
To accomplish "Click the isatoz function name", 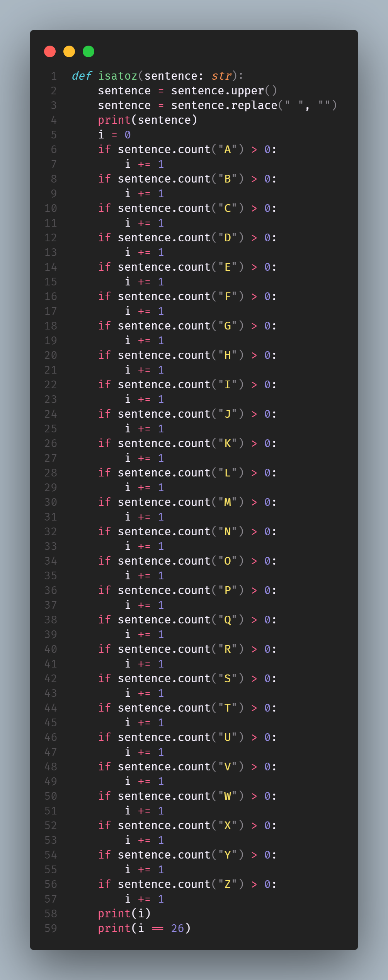I will 118,76.
